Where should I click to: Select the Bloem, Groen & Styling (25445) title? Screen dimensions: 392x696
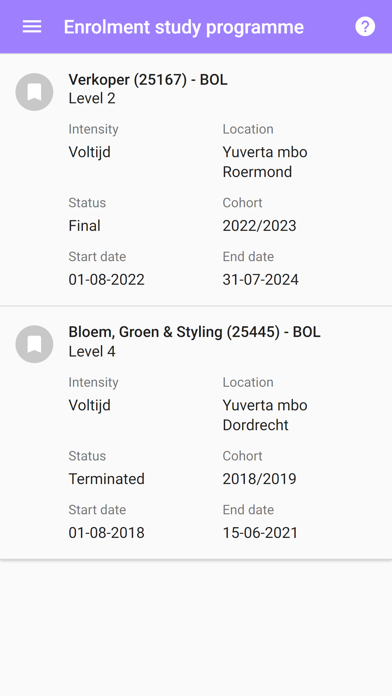coord(194,332)
